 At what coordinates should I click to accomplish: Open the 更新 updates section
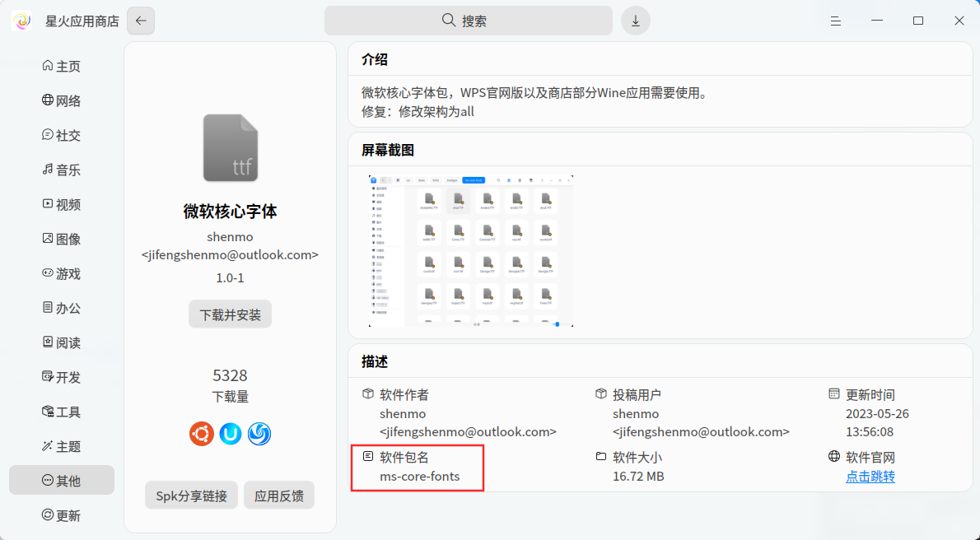tap(61, 515)
